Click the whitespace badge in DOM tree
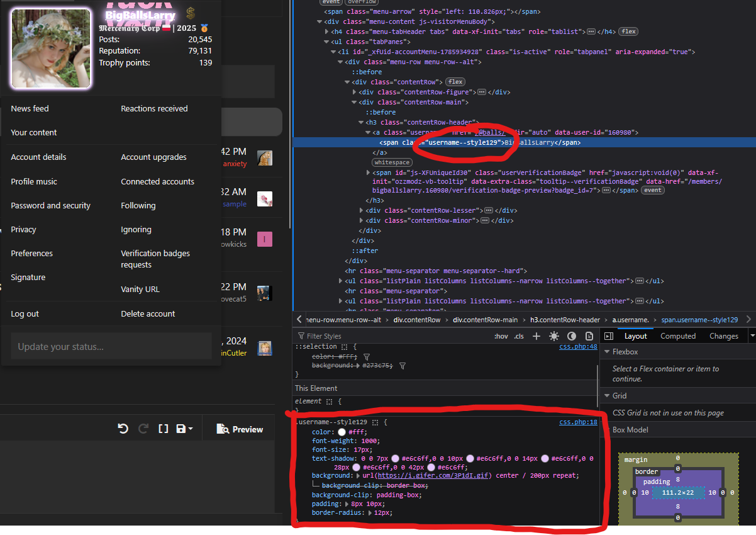The image size is (756, 535). (392, 162)
